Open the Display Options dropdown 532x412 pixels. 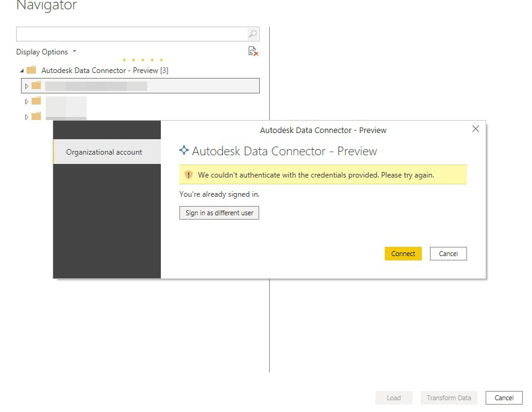46,52
